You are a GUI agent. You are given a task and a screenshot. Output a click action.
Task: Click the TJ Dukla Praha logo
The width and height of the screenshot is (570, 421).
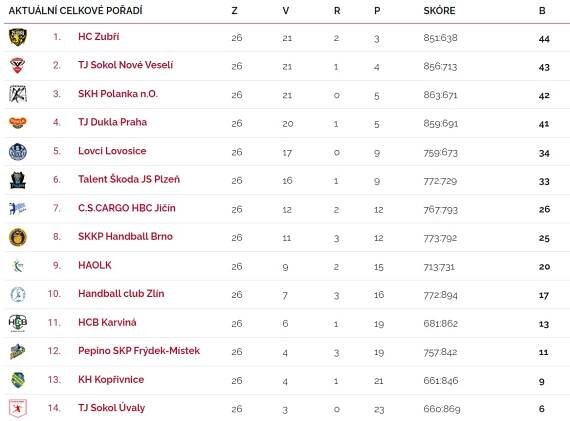[18, 123]
